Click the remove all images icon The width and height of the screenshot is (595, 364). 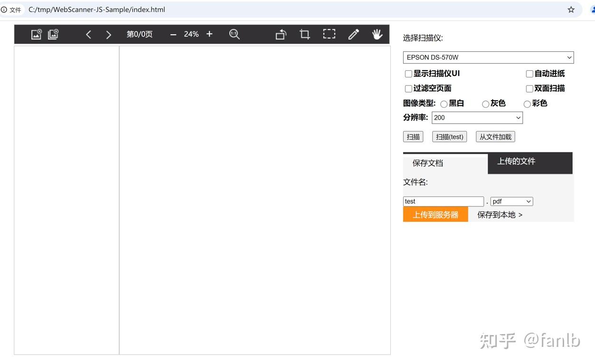[53, 34]
